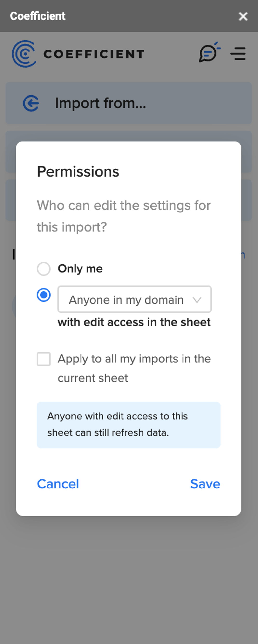Click the Permissions dialog title

tap(78, 171)
